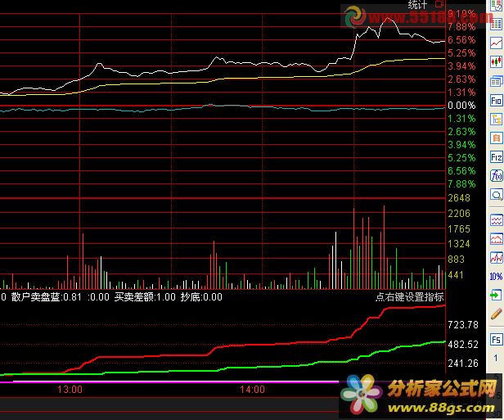Image resolution: width=504 pixels, height=420 pixels.
Task: Select the pencil drawing tool icon
Action: tap(496, 314)
